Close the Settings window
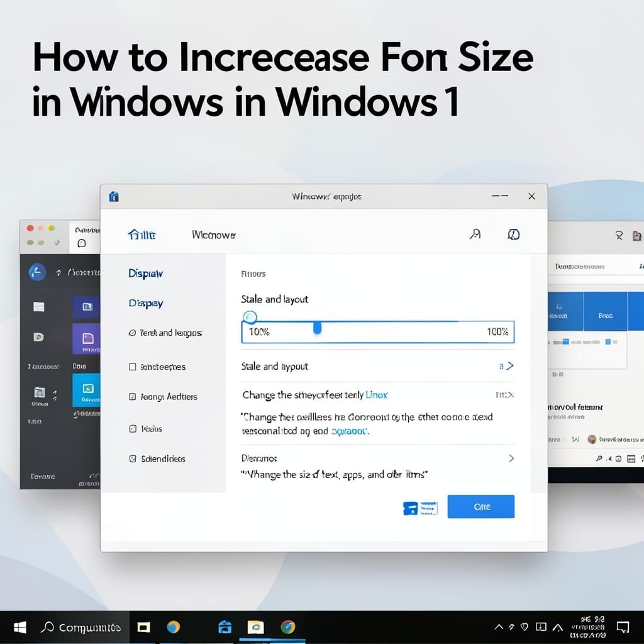The height and width of the screenshot is (644, 644). tap(531, 196)
